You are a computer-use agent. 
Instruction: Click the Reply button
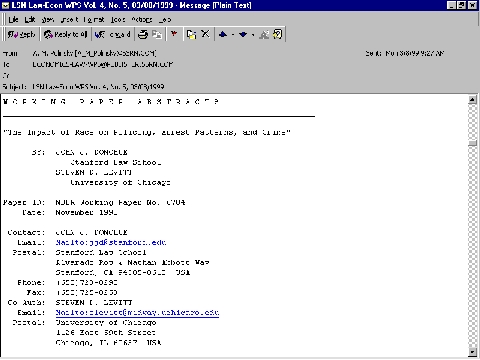pos(21,34)
